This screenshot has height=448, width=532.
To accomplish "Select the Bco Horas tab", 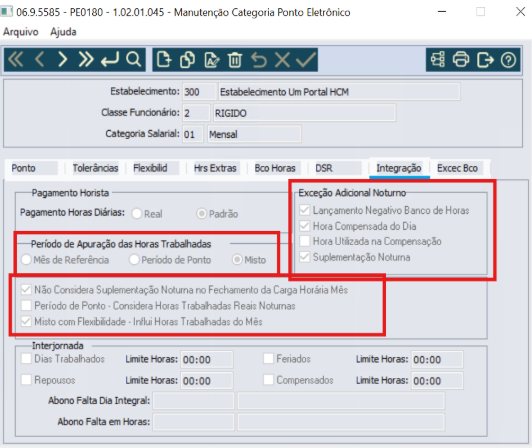I will click(276, 168).
